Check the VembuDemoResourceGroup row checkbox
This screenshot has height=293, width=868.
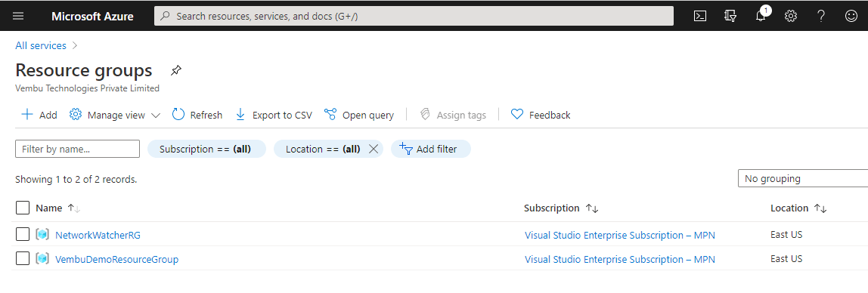tap(22, 258)
